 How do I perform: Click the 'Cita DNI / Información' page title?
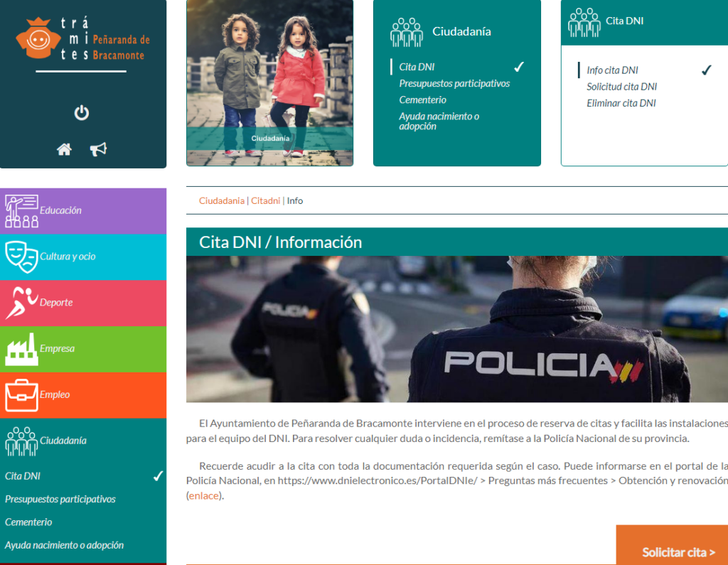[280, 242]
